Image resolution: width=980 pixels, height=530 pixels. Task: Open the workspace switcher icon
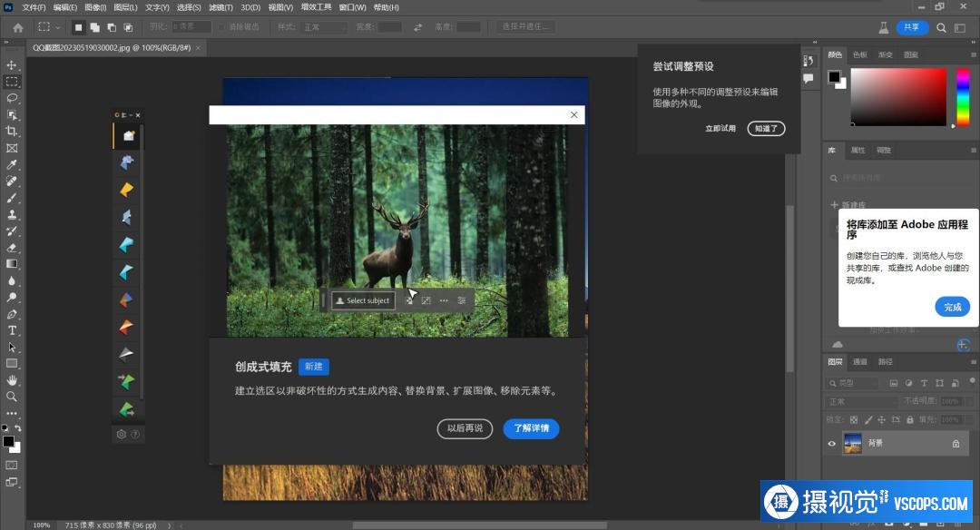[x=960, y=27]
